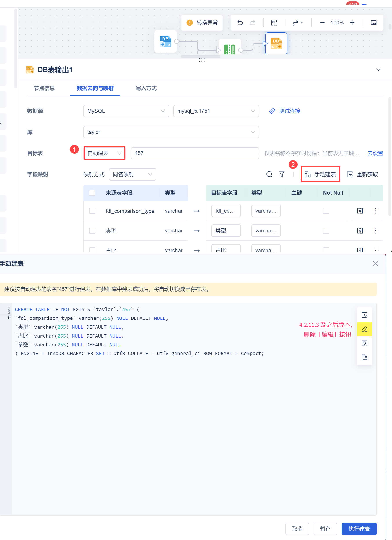Image resolution: width=392 pixels, height=540 pixels.
Task: Open the layout direction dropdown icon
Action: tap(298, 23)
